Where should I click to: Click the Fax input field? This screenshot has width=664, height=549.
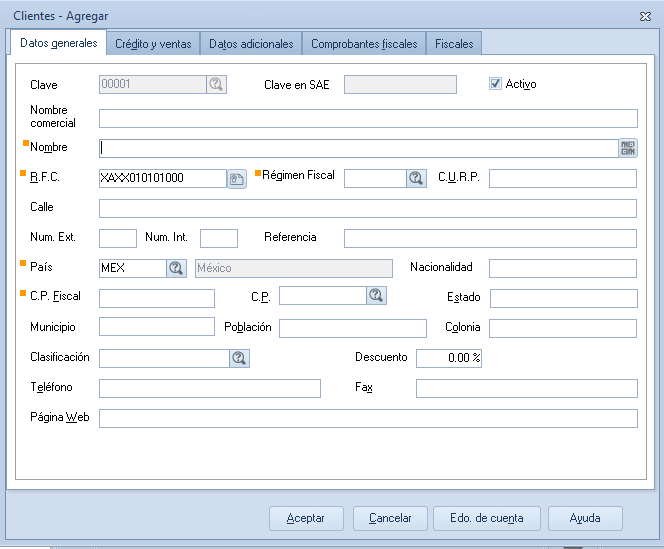pyautogui.click(x=527, y=388)
